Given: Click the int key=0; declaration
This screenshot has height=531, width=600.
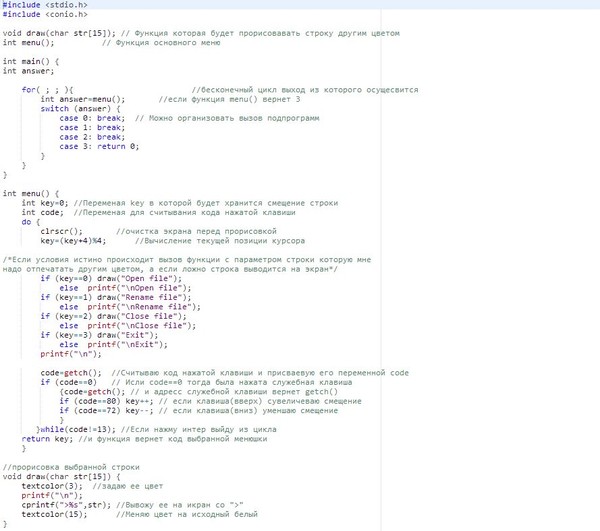Looking at the screenshot, I should coord(44,202).
